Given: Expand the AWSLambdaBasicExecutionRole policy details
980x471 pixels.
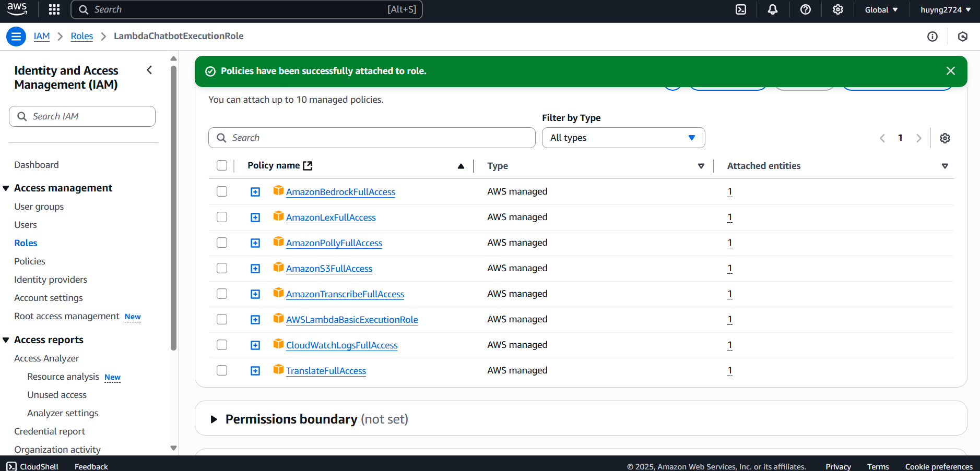Looking at the screenshot, I should pyautogui.click(x=255, y=320).
